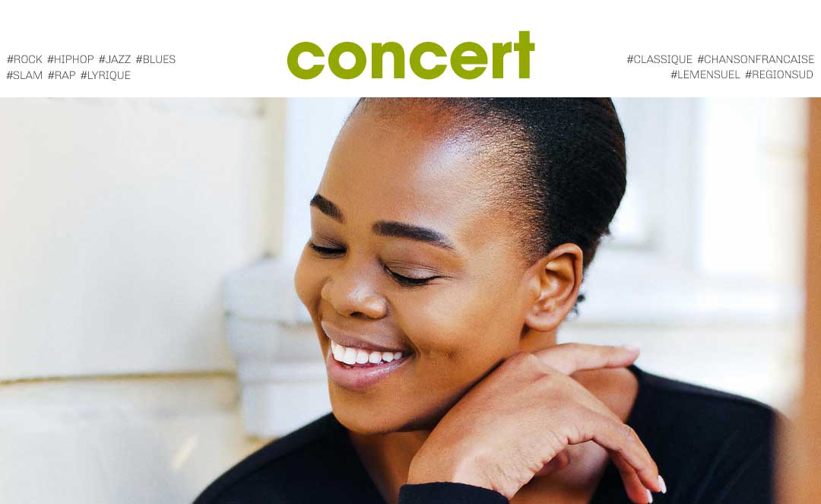Click the green concert title

tap(411, 55)
